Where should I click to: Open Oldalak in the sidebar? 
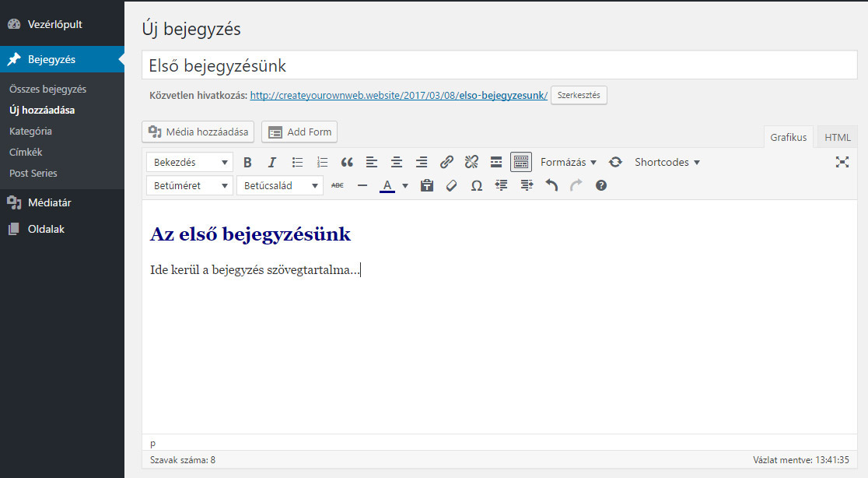[x=62, y=230]
